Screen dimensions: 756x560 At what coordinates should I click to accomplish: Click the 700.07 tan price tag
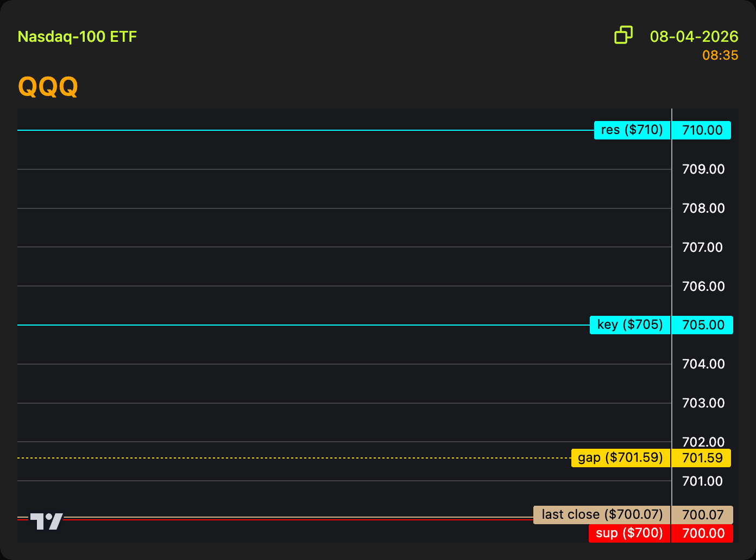point(702,514)
